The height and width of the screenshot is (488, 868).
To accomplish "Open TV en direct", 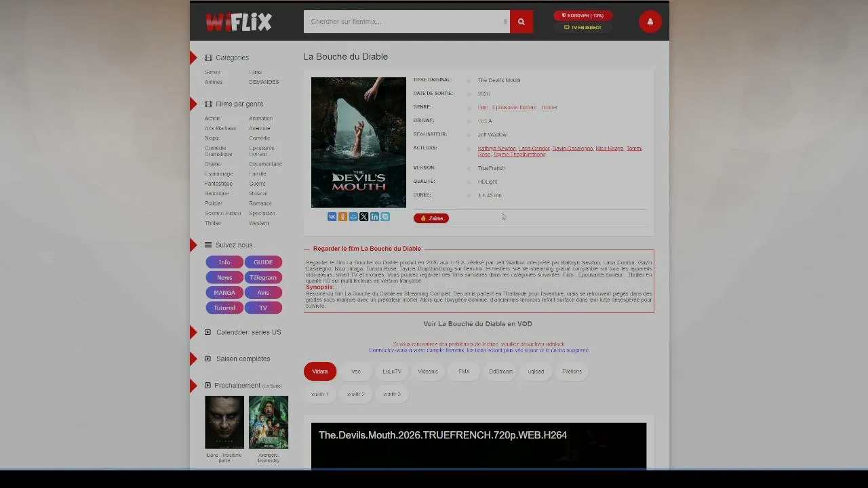I will pos(583,28).
